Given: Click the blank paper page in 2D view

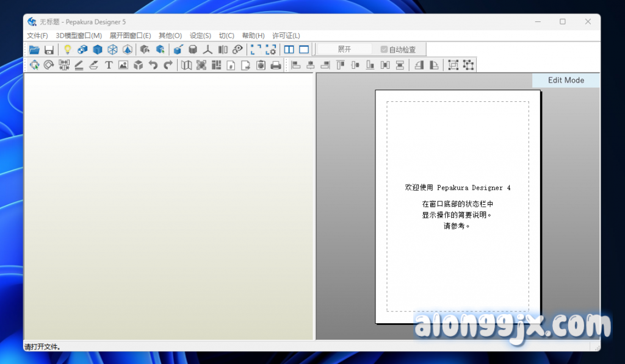Looking at the screenshot, I should pyautogui.click(x=457, y=140).
